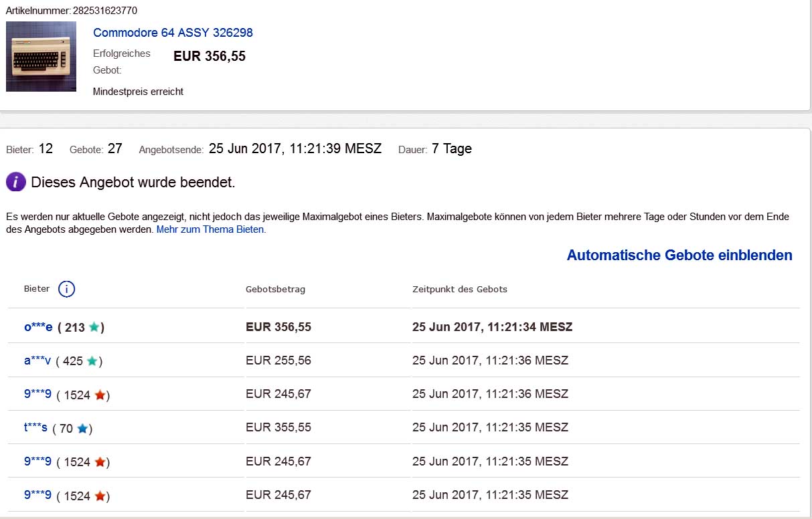The width and height of the screenshot is (812, 519).
Task: Click feedback score 70 next to t***s
Action: 66,429
